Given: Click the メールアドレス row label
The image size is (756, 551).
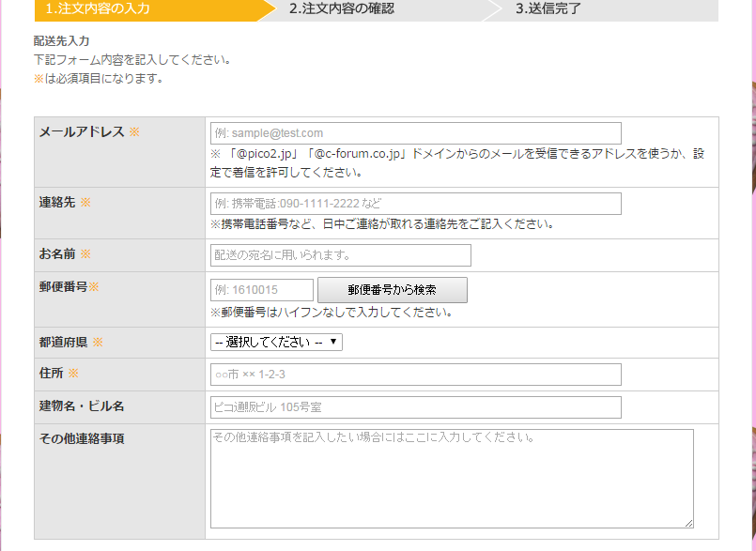Looking at the screenshot, I should click(x=82, y=132).
